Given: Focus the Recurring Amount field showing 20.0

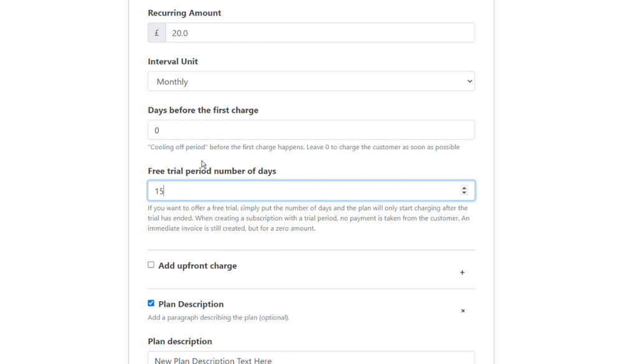Looking at the screenshot, I should [320, 32].
